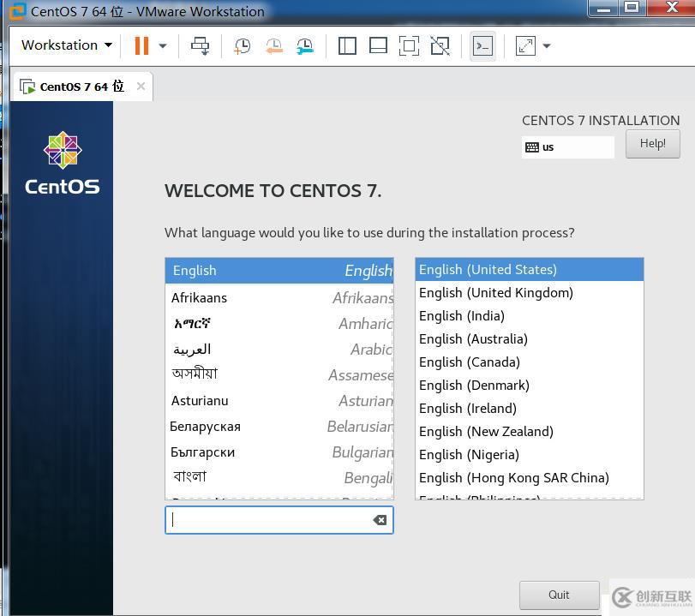Open the snapshot manager wrench-clock icon

(305, 45)
